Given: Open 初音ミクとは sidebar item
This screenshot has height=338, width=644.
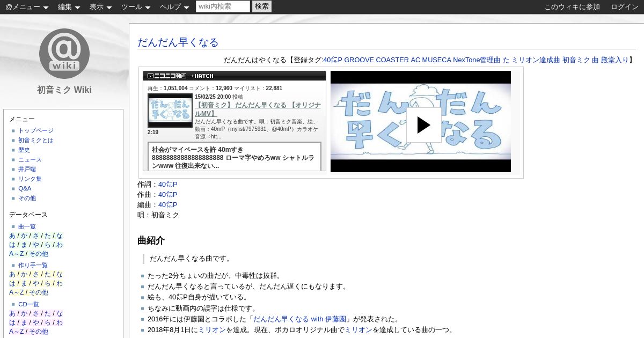Looking at the screenshot, I should (36, 140).
